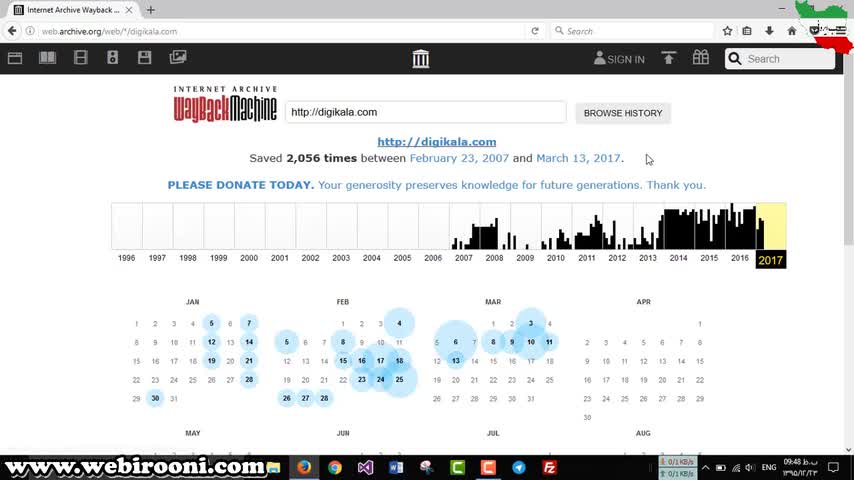Close the Internet Archive Wayback tab
The width and height of the screenshot is (854, 480).
click(x=129, y=10)
